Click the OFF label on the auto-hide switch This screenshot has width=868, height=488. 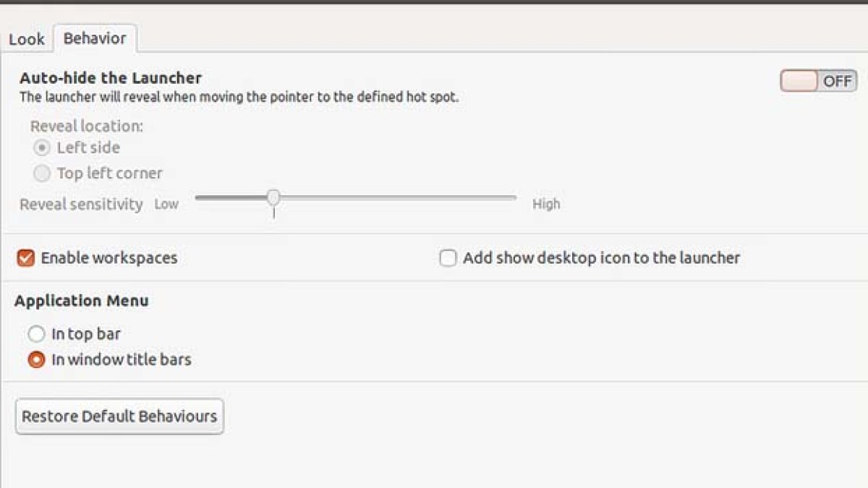point(838,81)
